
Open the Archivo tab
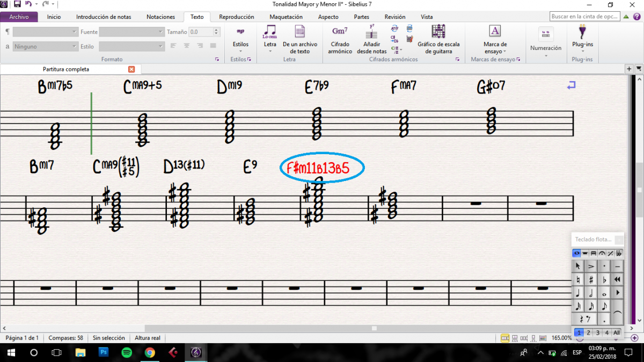[x=19, y=17]
